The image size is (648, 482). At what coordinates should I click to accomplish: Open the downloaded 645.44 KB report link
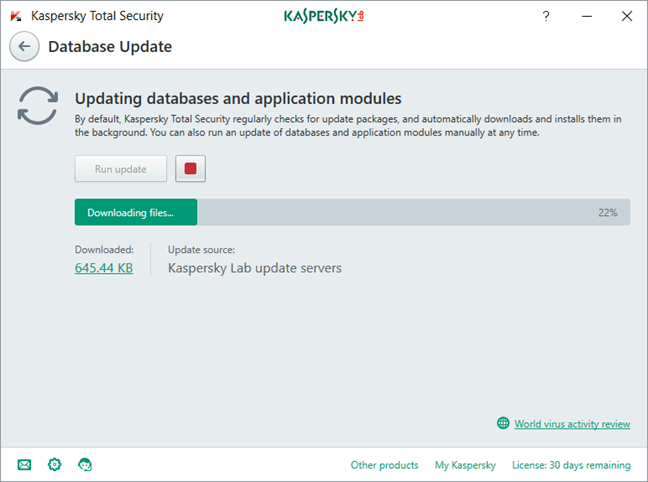(104, 268)
